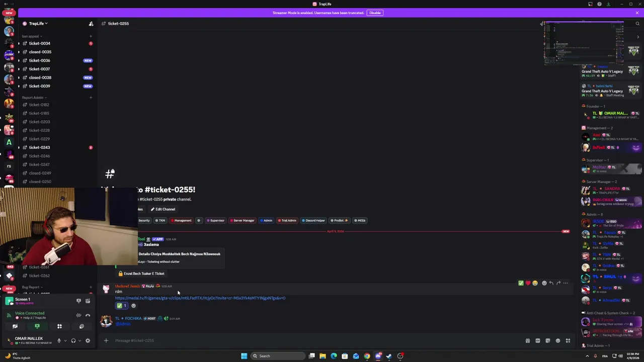Reply to the rdm message
The width and height of the screenshot is (644, 362).
click(551, 283)
